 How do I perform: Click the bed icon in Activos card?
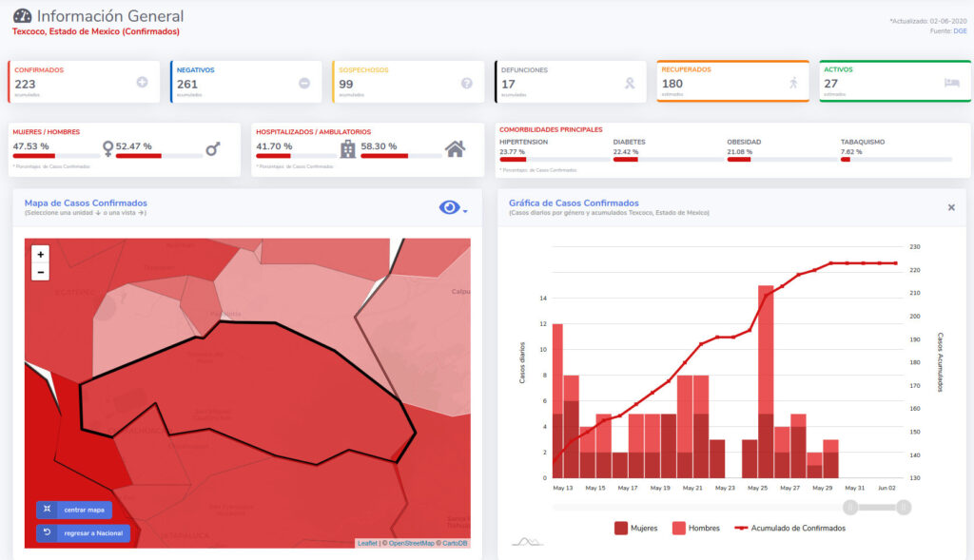(x=952, y=83)
